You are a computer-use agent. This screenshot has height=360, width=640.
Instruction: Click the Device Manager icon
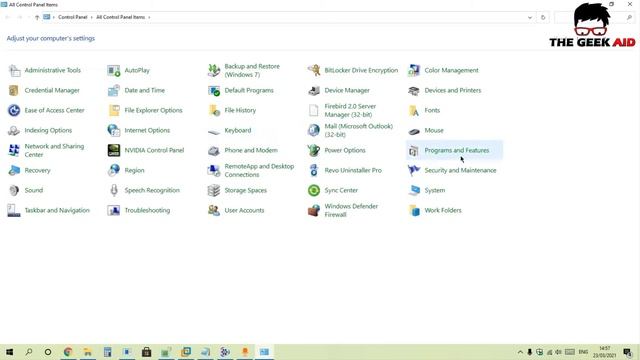(314, 90)
